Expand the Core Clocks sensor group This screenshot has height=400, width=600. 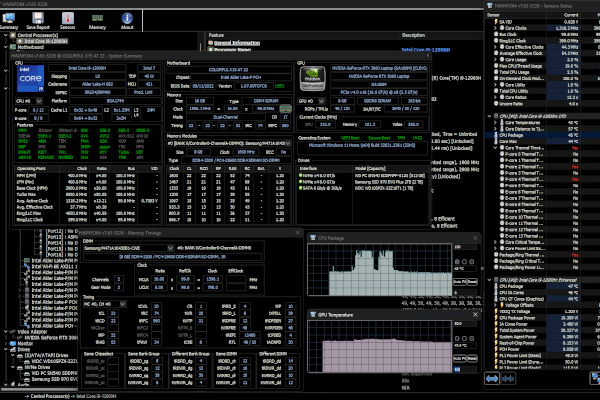tap(496, 28)
